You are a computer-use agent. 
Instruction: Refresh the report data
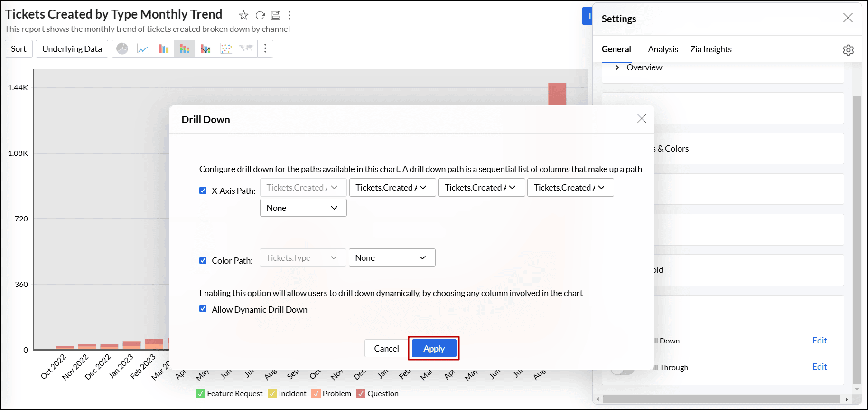(260, 15)
